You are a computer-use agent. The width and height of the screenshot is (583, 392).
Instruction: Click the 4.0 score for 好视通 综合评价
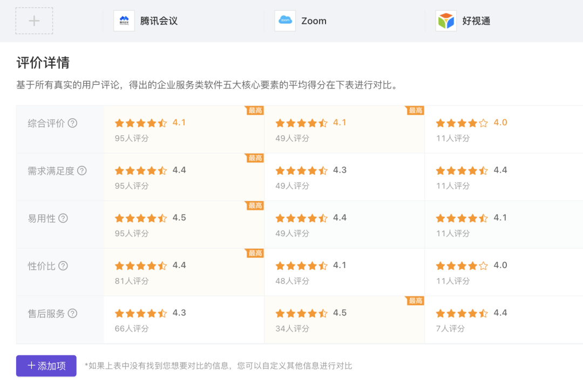pyautogui.click(x=500, y=122)
